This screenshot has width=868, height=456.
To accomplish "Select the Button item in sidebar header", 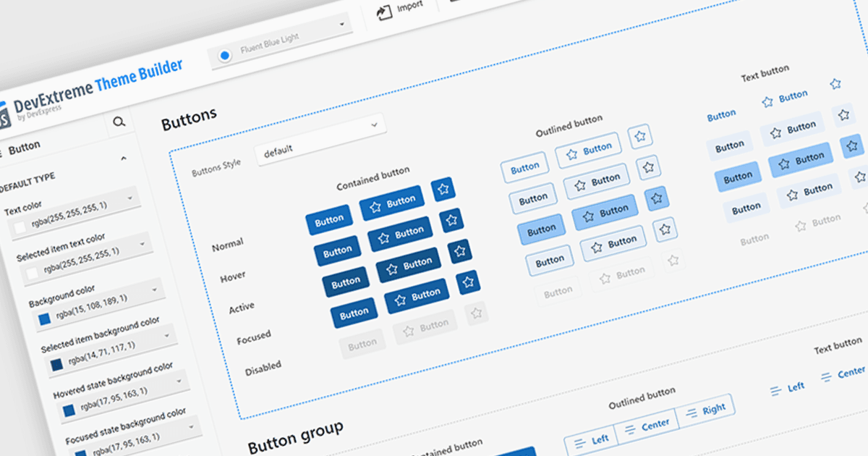I will coord(24,147).
